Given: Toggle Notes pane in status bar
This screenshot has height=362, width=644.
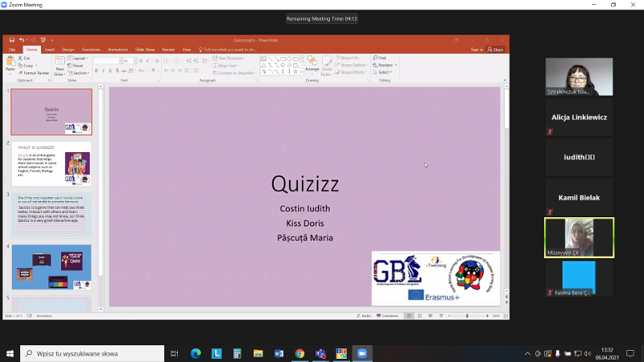Looking at the screenshot, I should tap(364, 316).
